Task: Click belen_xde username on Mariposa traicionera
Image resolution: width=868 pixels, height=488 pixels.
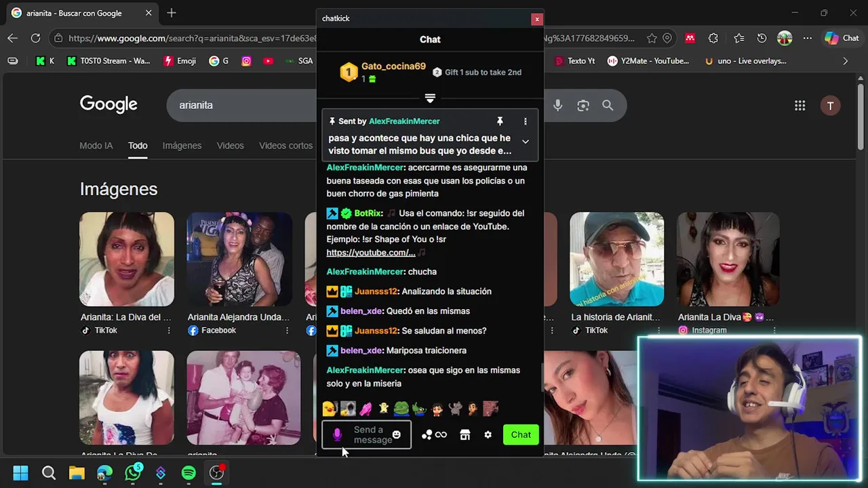Action: 361,350
